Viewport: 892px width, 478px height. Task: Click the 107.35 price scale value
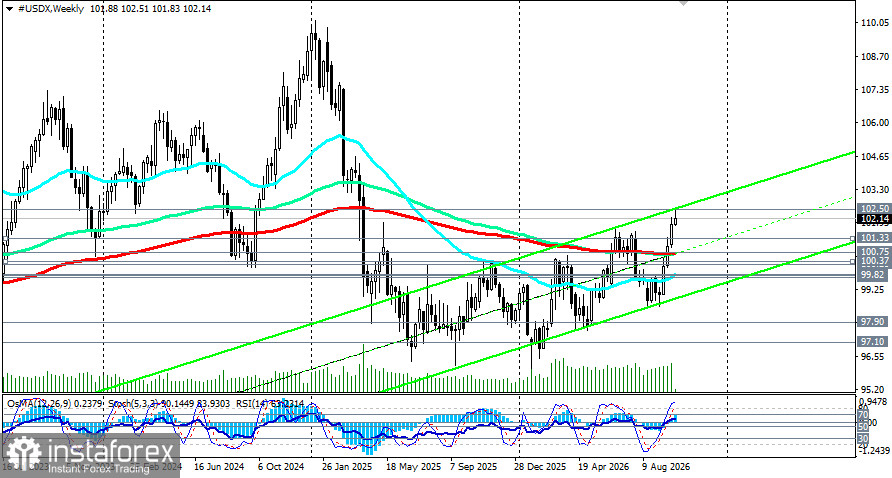[875, 90]
